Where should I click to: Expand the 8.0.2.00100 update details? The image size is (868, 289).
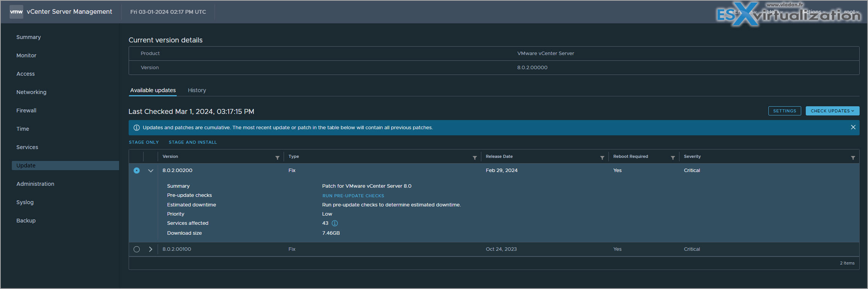(x=151, y=249)
